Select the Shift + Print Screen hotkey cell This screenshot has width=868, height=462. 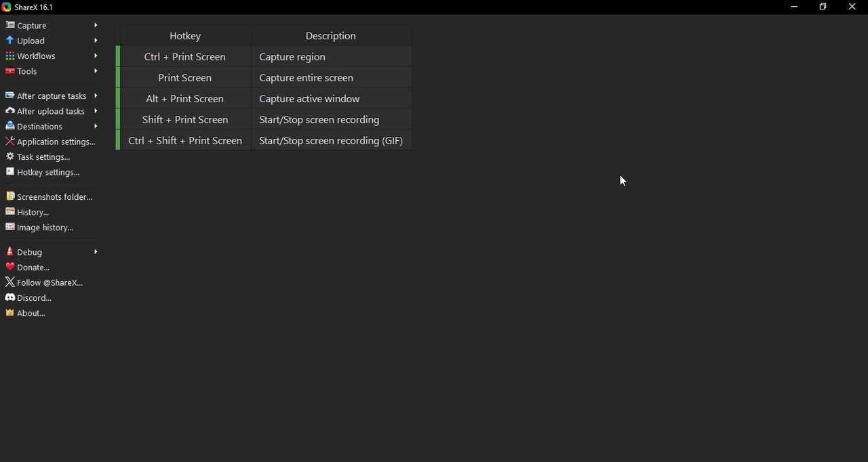click(x=184, y=119)
